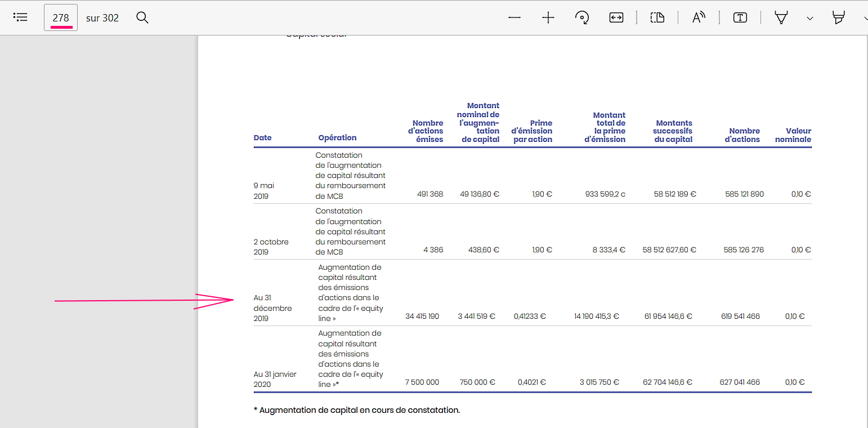The width and height of the screenshot is (868, 428).
Task: Open the search in document tool
Action: point(142,17)
